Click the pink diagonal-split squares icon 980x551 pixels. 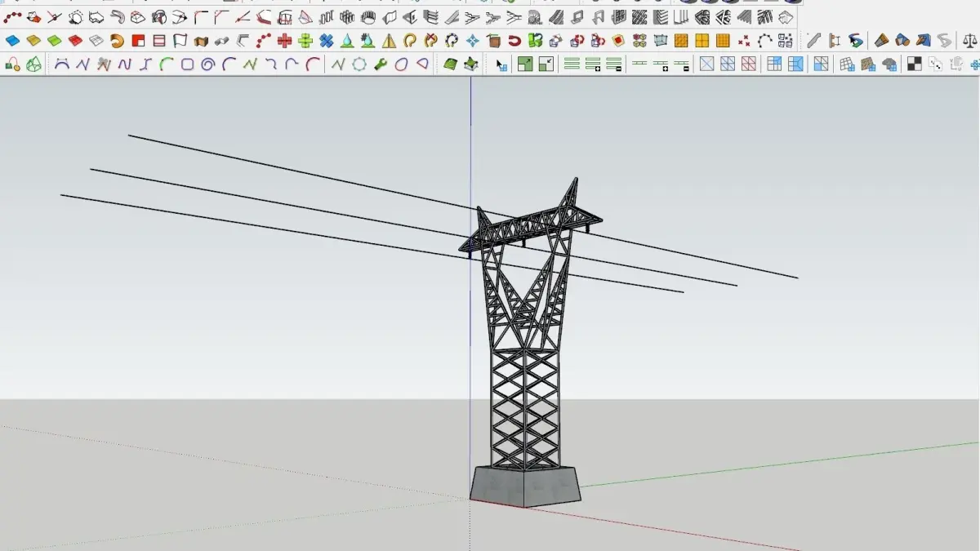(x=748, y=64)
